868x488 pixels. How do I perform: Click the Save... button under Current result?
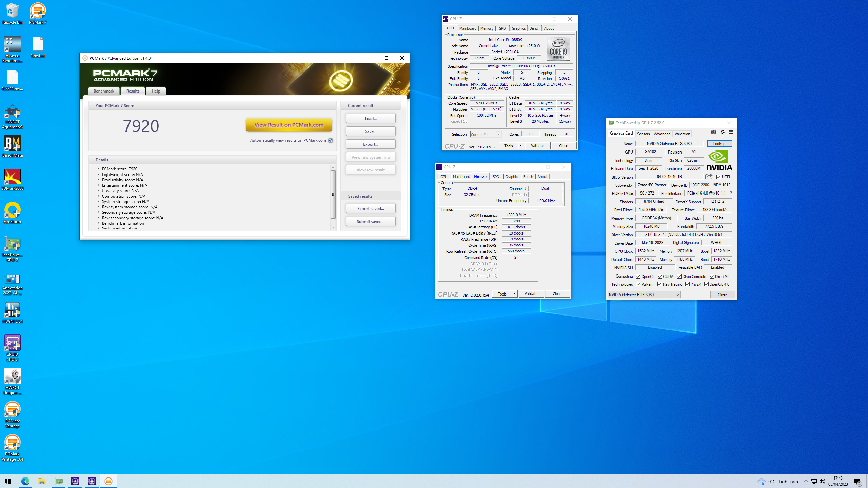pyautogui.click(x=371, y=131)
